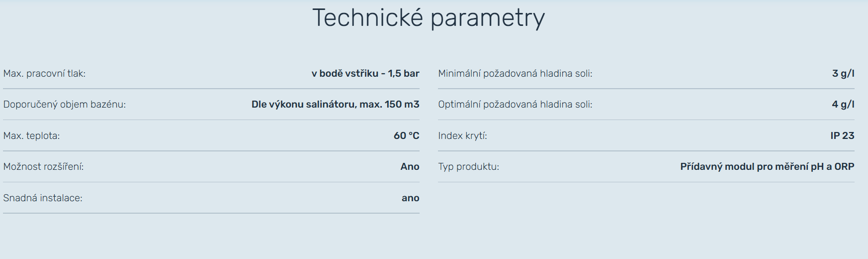The width and height of the screenshot is (868, 259).
Task: Select the 'IP 23' value
Action: point(842,136)
